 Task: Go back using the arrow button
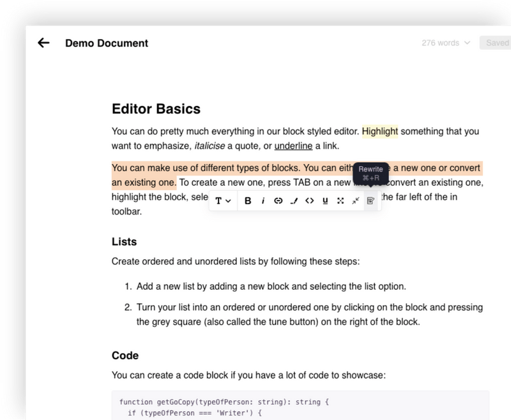click(x=43, y=43)
